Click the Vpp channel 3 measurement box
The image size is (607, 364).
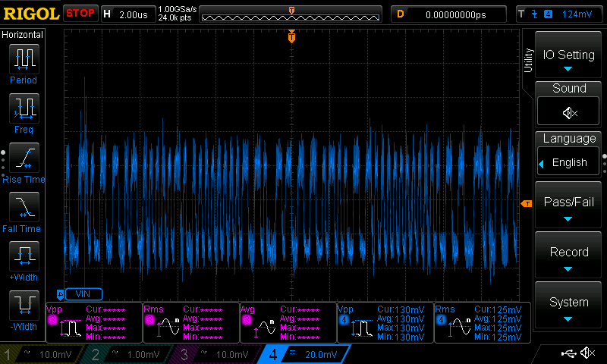[x=94, y=322]
